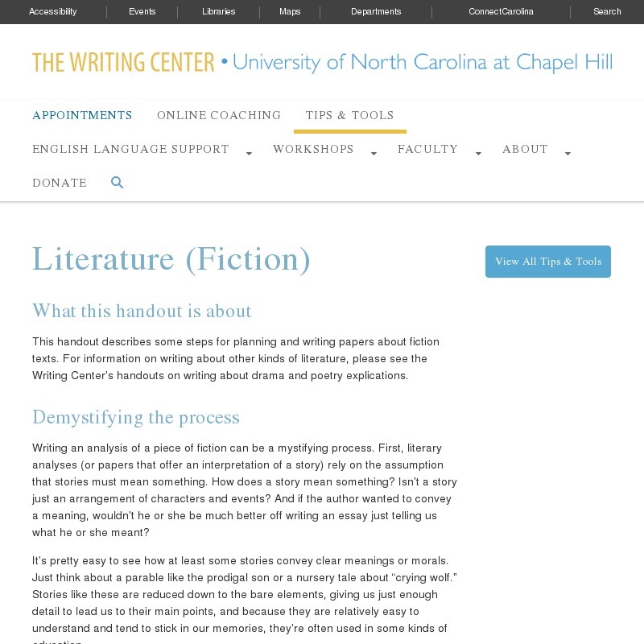Open Maps from the utility navigation
Image resolution: width=644 pixels, height=644 pixels.
pyautogui.click(x=289, y=11)
